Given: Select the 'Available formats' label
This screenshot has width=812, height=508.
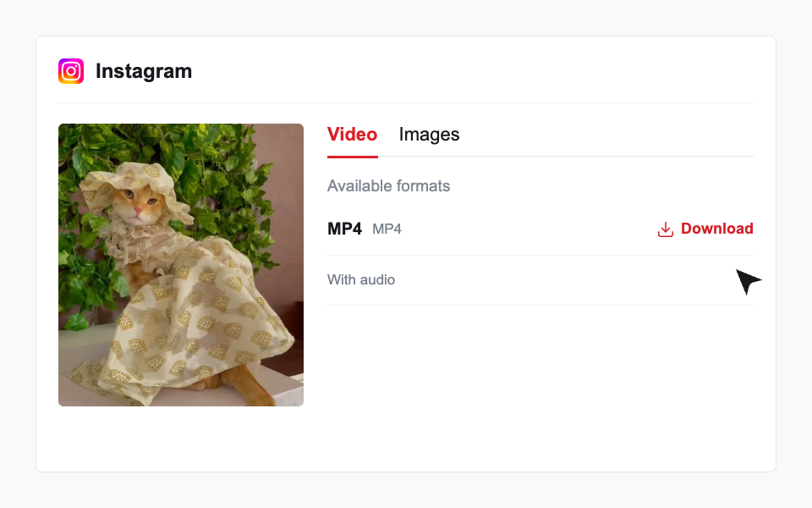Looking at the screenshot, I should 388,186.
